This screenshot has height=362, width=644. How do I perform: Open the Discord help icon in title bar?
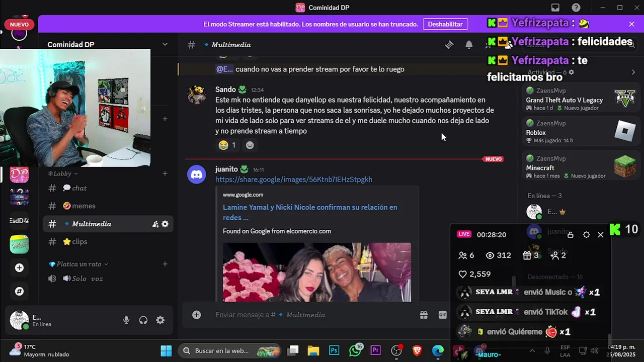click(576, 8)
